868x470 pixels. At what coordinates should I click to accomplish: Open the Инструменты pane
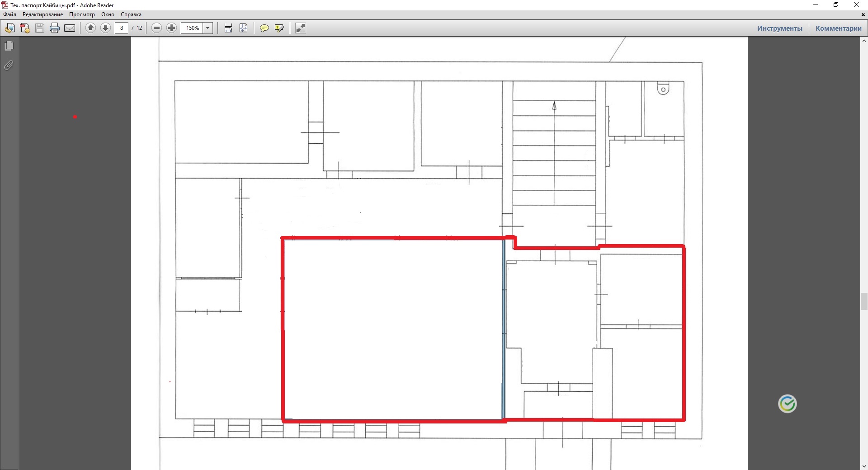(780, 28)
